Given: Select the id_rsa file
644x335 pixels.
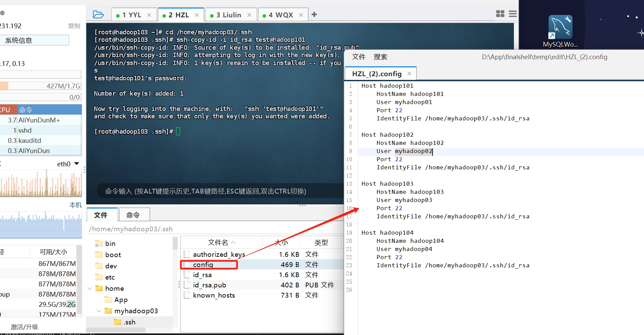Looking at the screenshot, I should (202, 275).
